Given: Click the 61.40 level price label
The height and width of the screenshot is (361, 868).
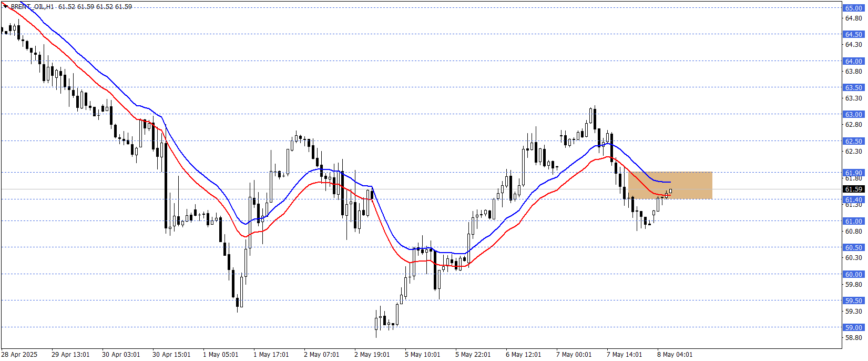Looking at the screenshot, I should (854, 199).
